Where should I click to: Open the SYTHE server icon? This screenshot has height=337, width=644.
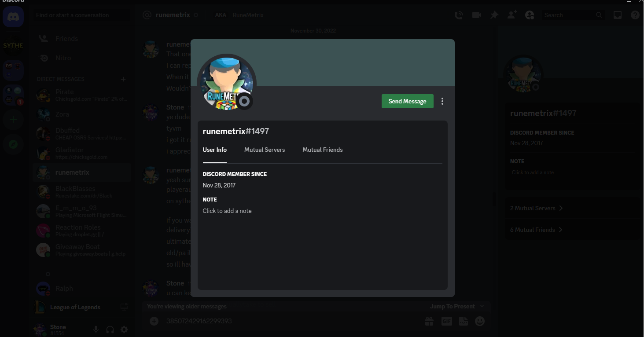(13, 45)
